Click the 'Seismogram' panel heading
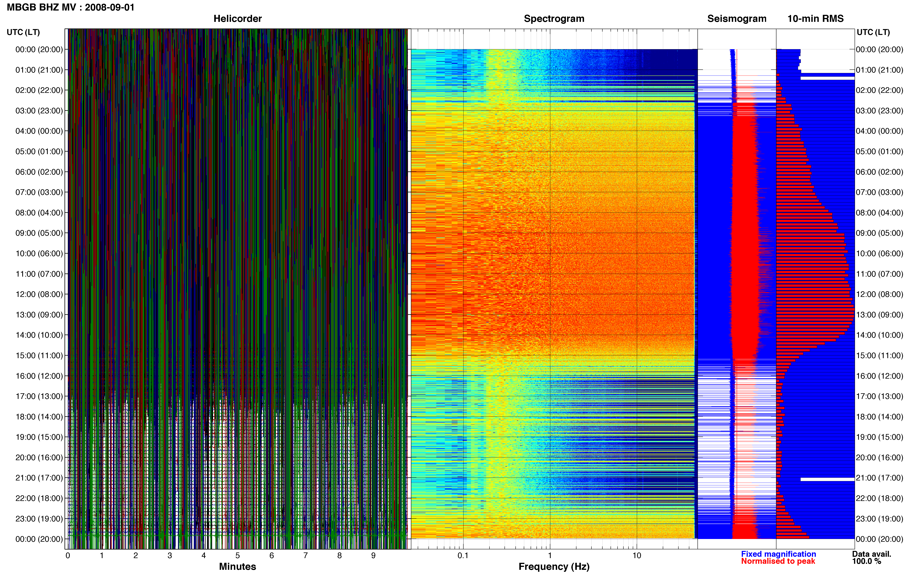Viewport: 924px width, 578px height. click(736, 19)
